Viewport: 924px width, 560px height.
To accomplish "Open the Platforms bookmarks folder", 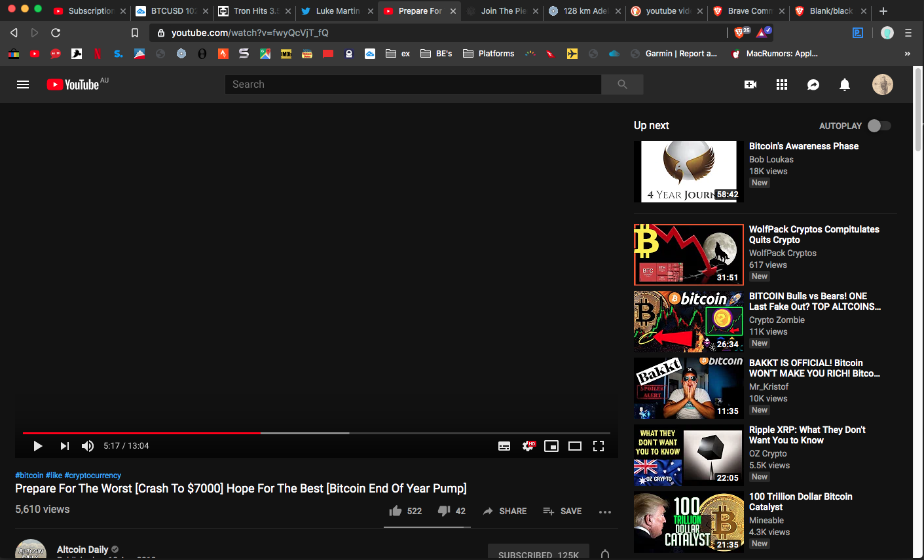I will click(x=489, y=54).
